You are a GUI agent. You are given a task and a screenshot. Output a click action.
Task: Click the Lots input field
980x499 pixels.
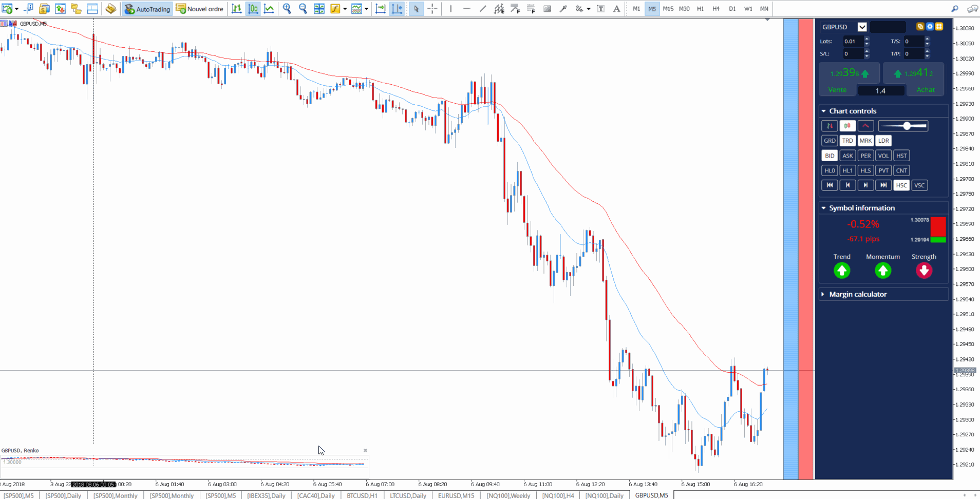[853, 42]
